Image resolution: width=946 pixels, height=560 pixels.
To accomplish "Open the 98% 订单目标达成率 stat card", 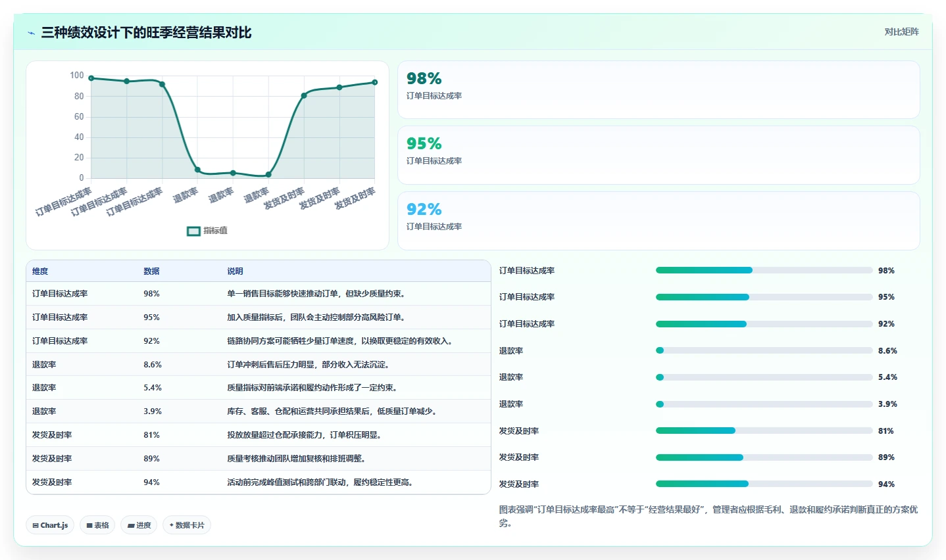I will point(659,89).
